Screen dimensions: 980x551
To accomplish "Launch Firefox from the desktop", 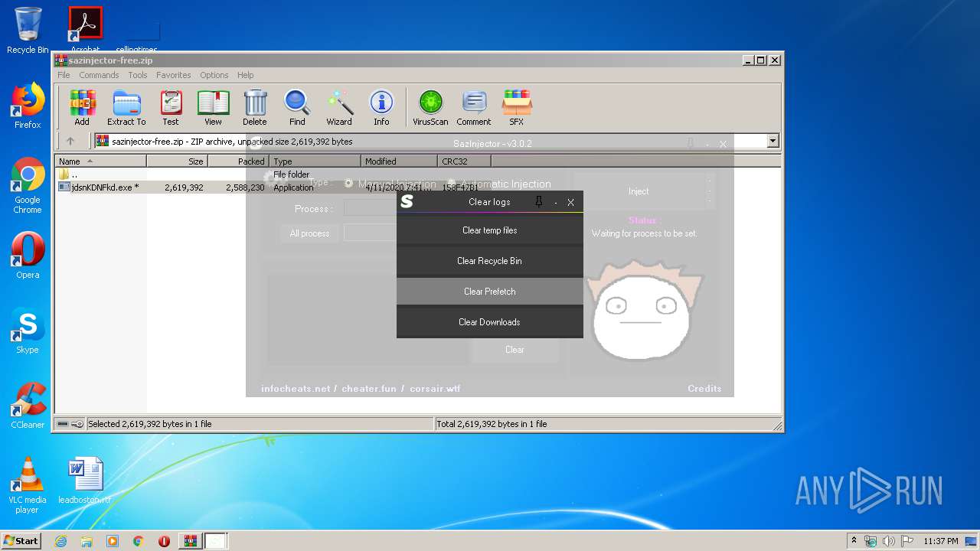I will [28, 106].
